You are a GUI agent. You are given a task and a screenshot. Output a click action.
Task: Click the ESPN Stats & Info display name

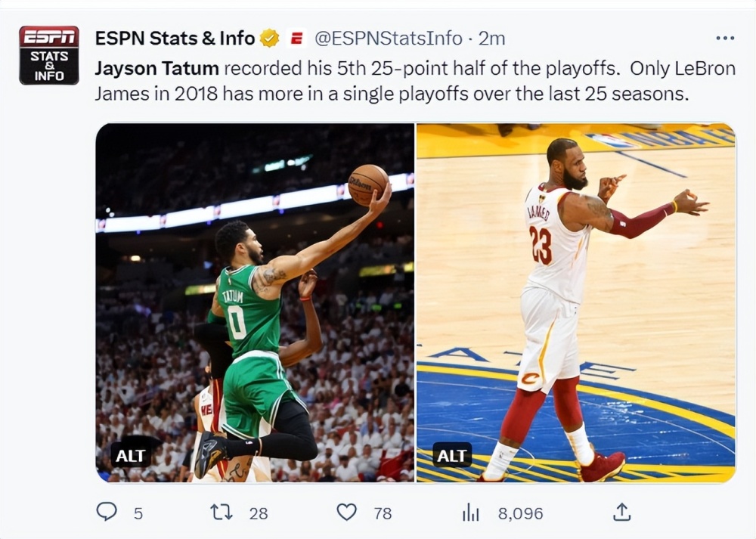(175, 38)
